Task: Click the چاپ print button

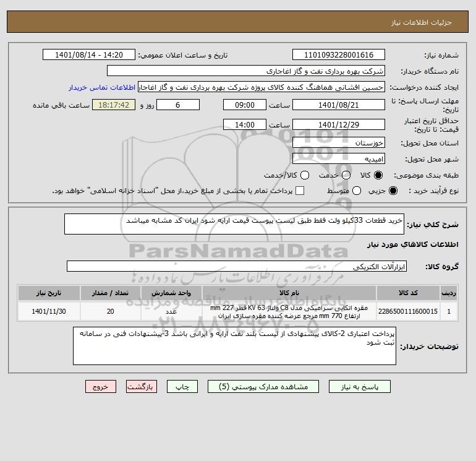Action: click(182, 387)
